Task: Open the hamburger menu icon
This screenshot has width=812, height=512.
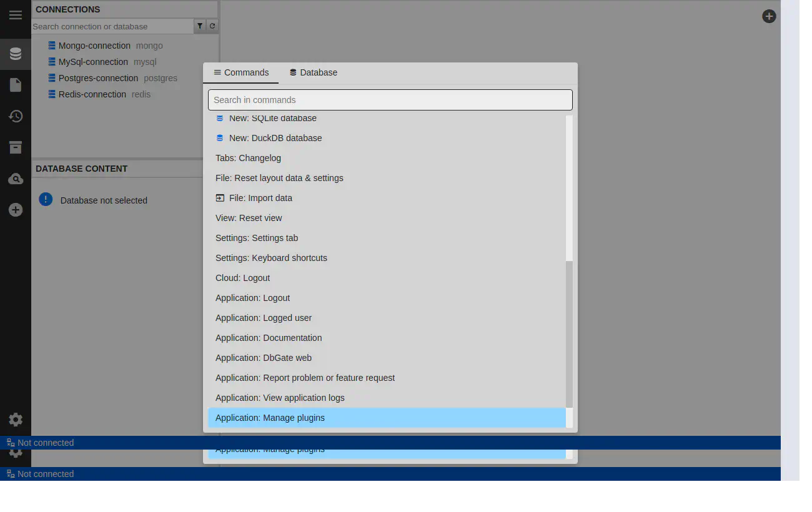Action: (16, 16)
